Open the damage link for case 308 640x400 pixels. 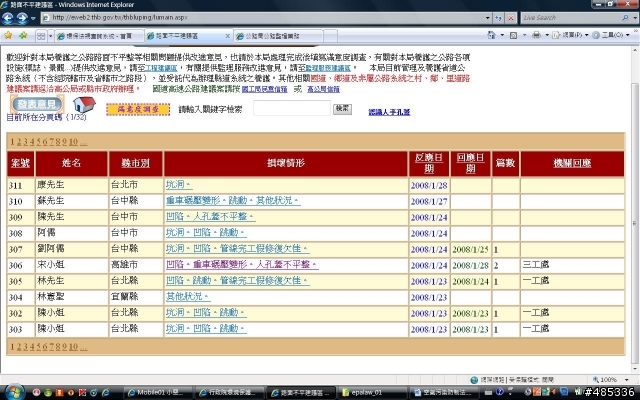[x=206, y=233]
